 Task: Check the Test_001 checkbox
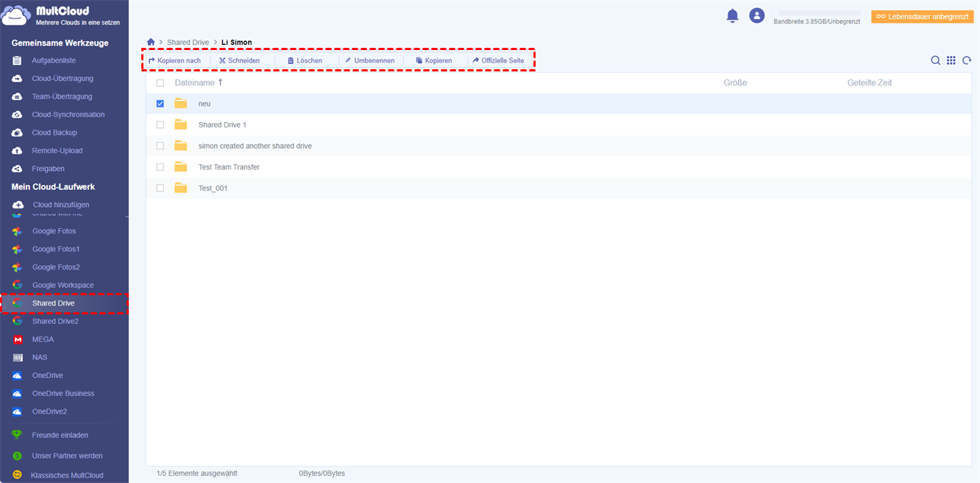click(x=160, y=188)
